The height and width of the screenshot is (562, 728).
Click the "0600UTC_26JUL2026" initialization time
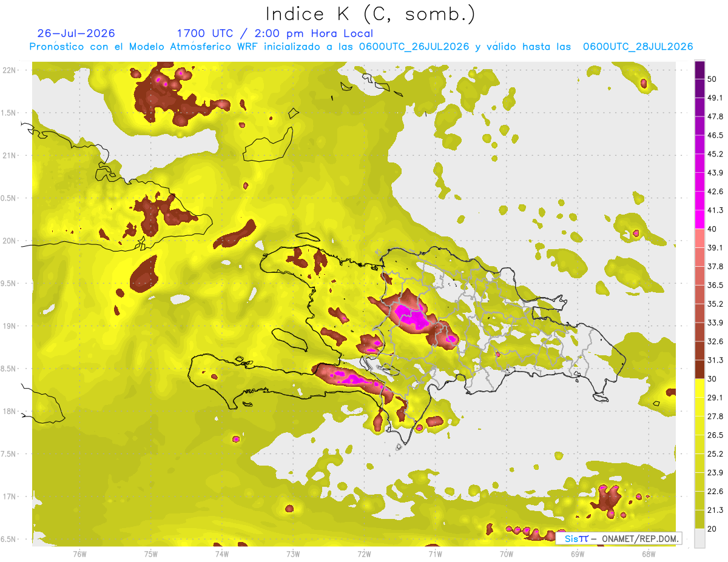coord(414,47)
